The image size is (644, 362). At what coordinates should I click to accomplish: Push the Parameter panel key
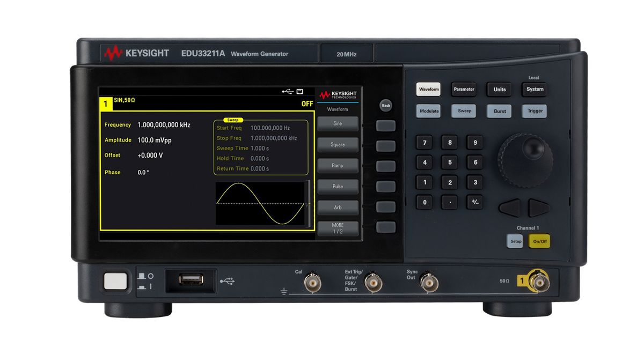click(464, 89)
